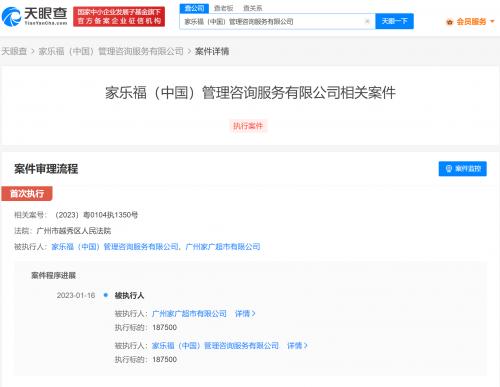Switch to the 查公司 tab
500x387 pixels.
[x=194, y=8]
